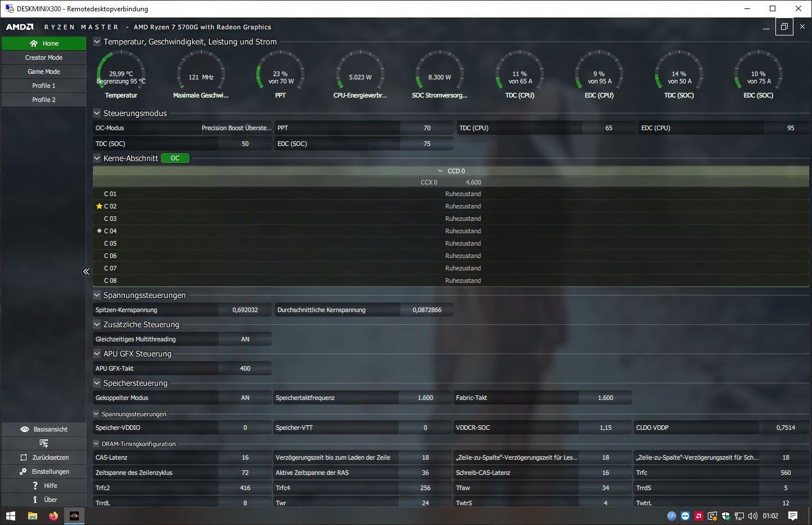Click the AMD Radeon software tray icon
This screenshot has width=812, height=525.
click(x=699, y=515)
